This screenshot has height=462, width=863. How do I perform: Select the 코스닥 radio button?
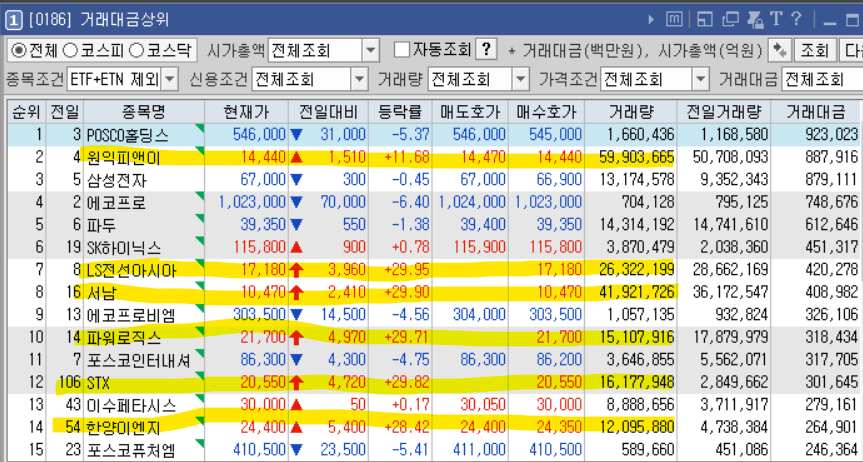coord(160,51)
